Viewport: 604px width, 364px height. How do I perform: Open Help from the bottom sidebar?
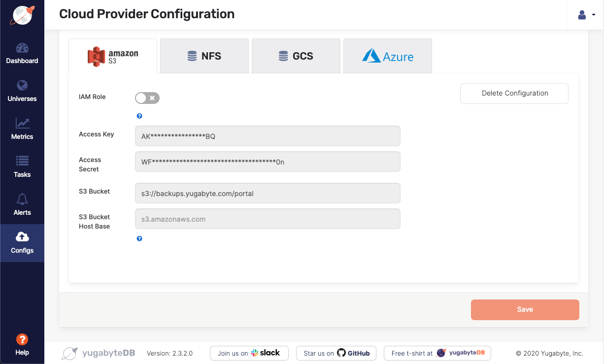[22, 344]
